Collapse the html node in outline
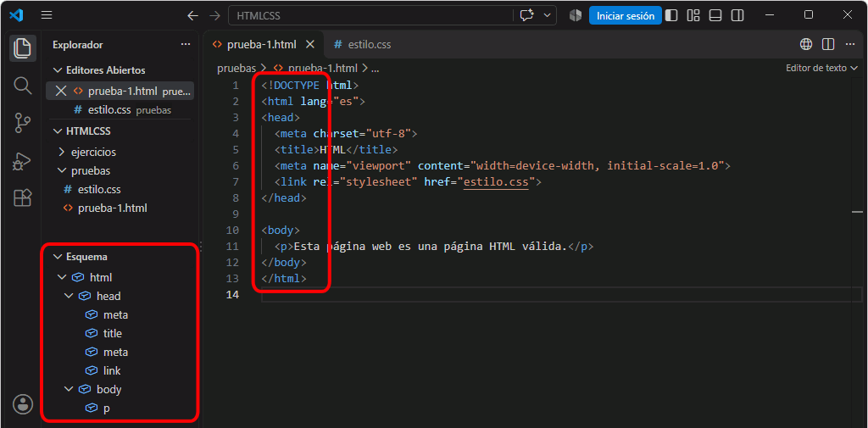The image size is (868, 428). tap(61, 277)
